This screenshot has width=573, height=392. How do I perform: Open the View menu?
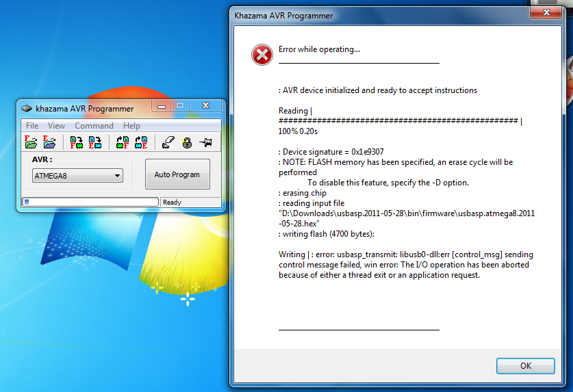click(56, 126)
